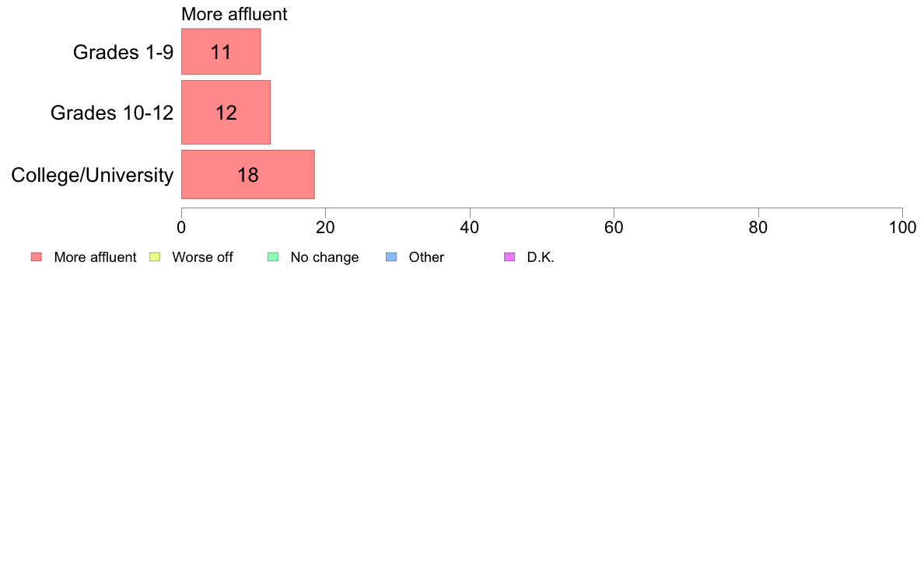Click the More affluent chart title
924x572 pixels.
pos(235,14)
